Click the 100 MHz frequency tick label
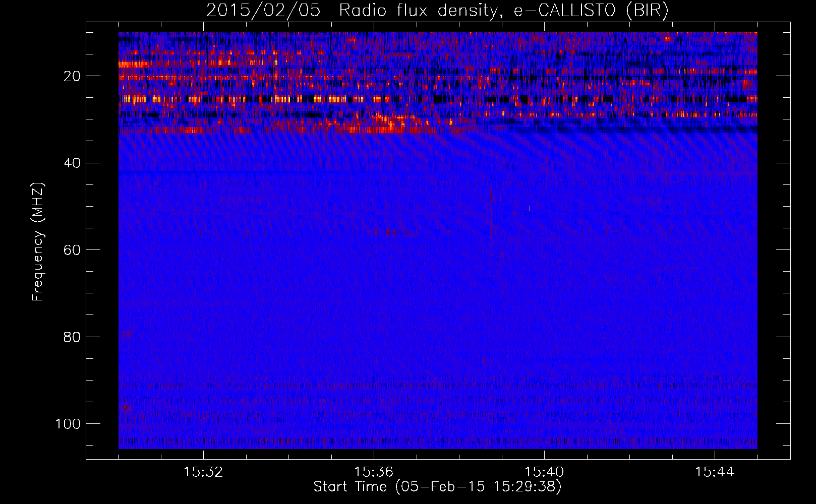The width and height of the screenshot is (816, 504). click(68, 424)
